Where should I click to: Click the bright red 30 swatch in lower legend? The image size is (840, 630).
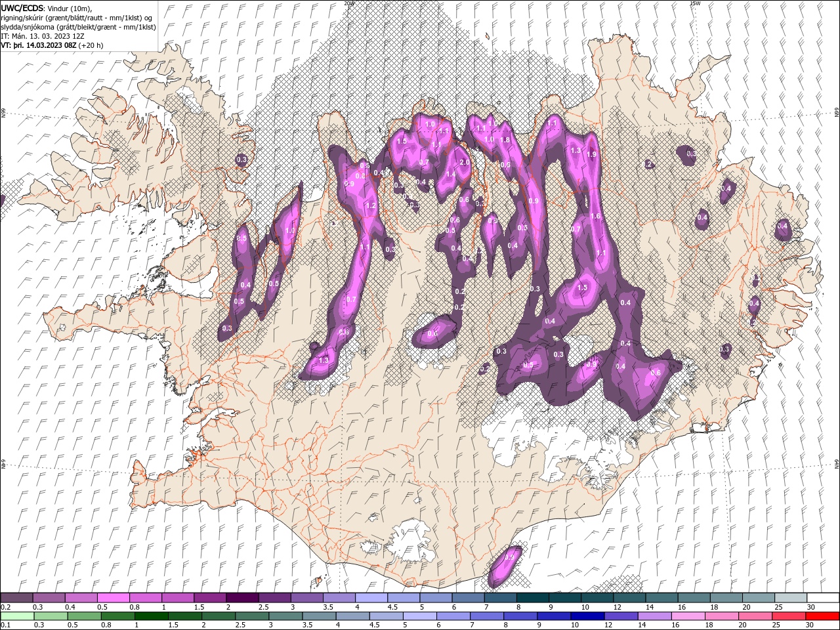(x=822, y=616)
